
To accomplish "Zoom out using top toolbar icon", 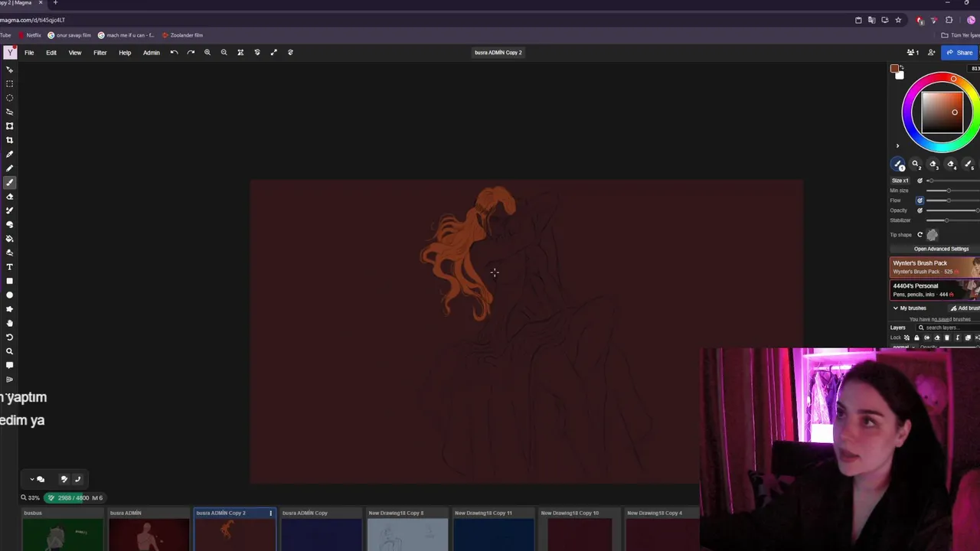I will [x=224, y=52].
